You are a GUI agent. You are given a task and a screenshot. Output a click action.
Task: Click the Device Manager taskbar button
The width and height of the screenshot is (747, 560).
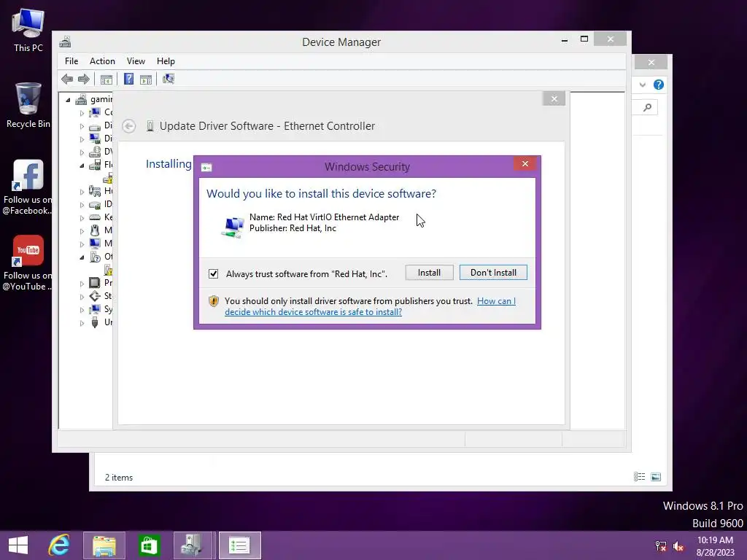point(193,545)
